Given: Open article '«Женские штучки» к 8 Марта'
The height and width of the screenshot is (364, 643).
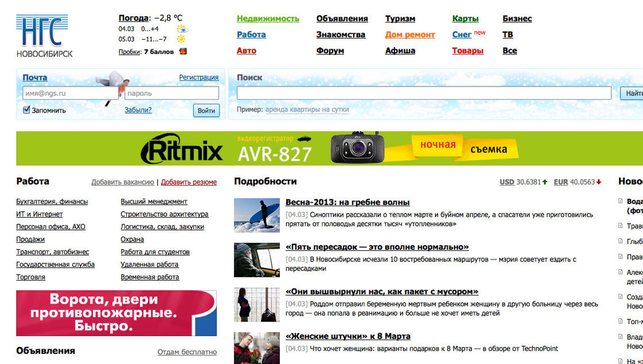Looking at the screenshot, I should pyautogui.click(x=348, y=336).
